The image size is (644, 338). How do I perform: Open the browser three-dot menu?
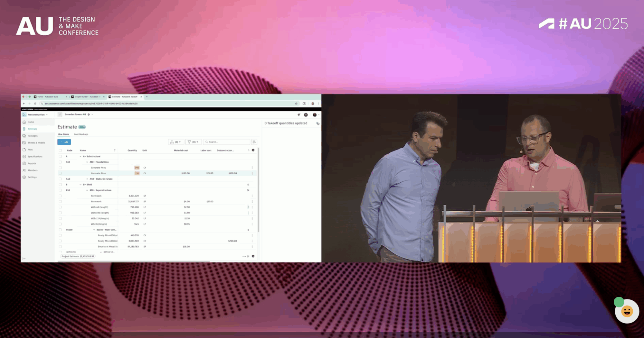point(318,104)
